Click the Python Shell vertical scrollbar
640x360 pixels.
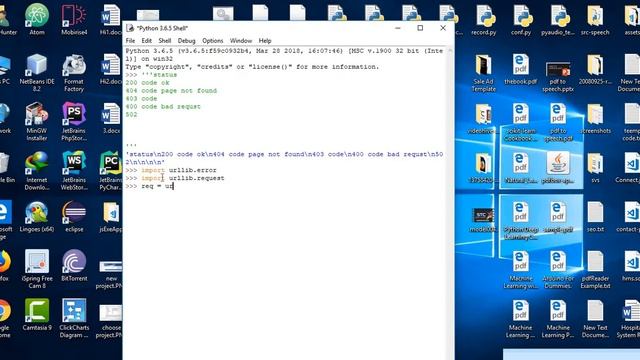(x=450, y=203)
